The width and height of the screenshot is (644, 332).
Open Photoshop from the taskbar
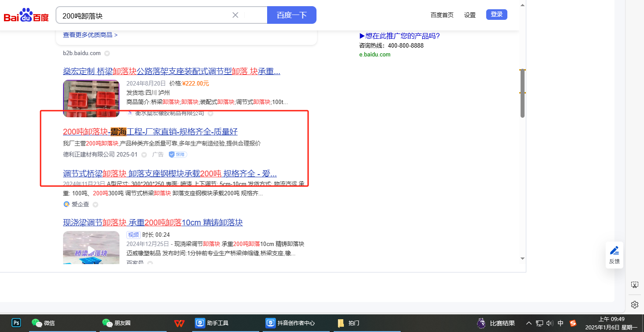pyautogui.click(x=16, y=323)
